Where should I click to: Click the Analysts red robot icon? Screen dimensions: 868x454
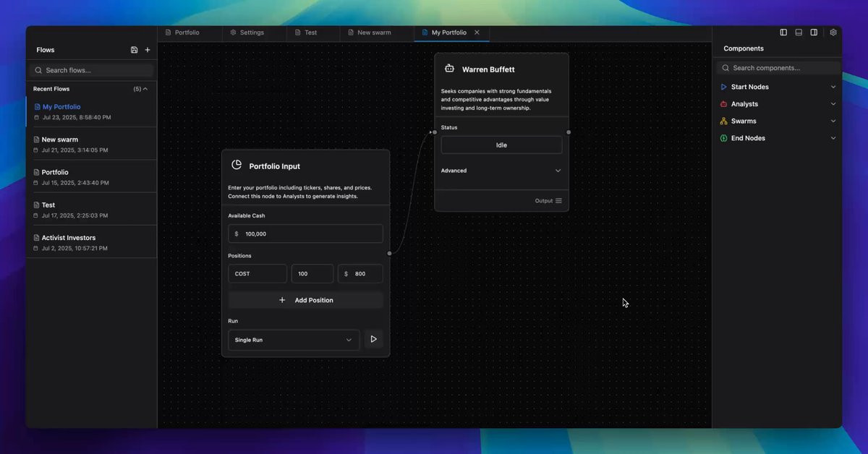tap(723, 104)
